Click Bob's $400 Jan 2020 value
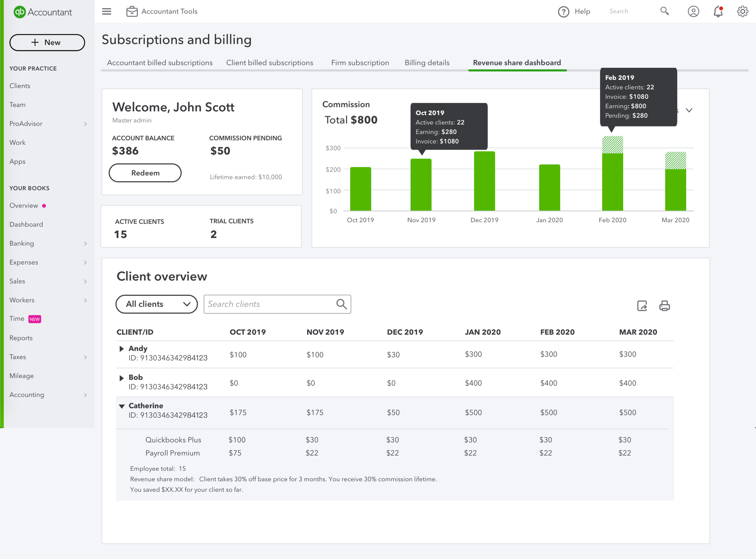 [473, 383]
